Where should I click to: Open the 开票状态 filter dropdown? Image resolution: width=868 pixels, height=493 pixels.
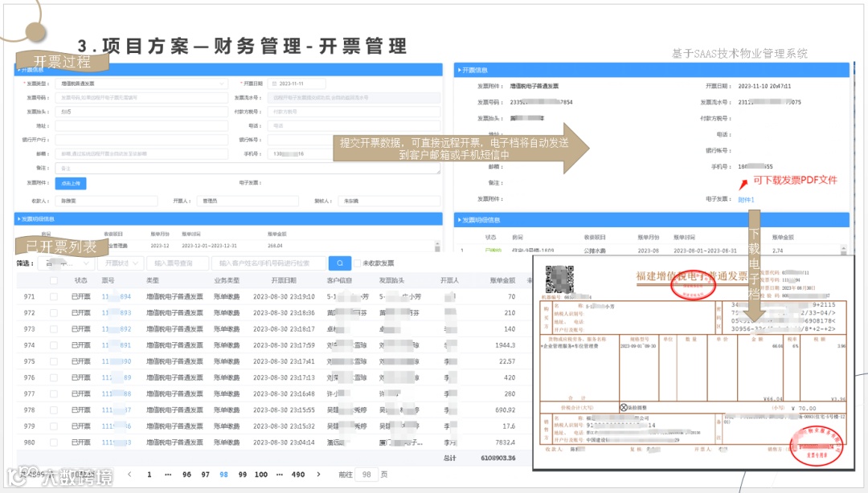(x=122, y=263)
